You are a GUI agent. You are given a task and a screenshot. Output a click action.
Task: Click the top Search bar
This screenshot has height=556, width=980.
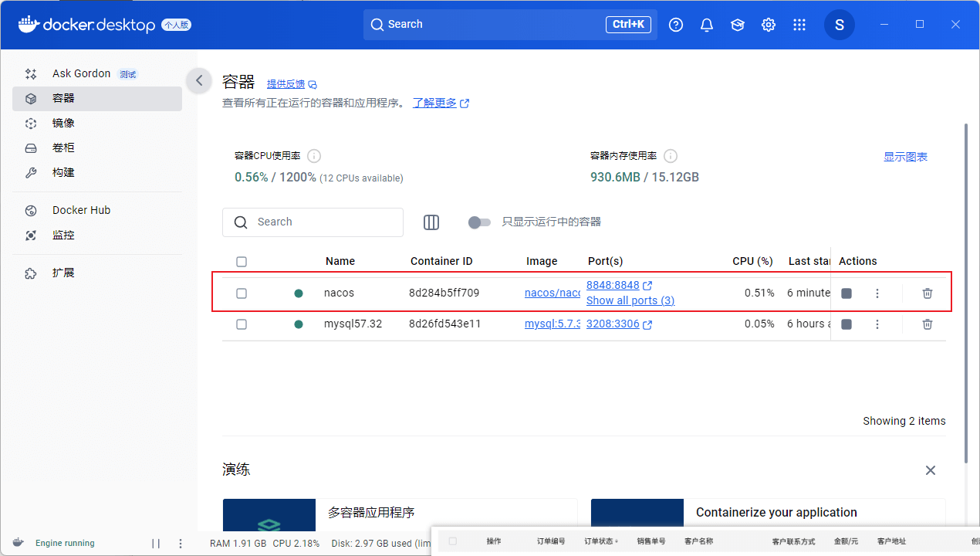[510, 25]
